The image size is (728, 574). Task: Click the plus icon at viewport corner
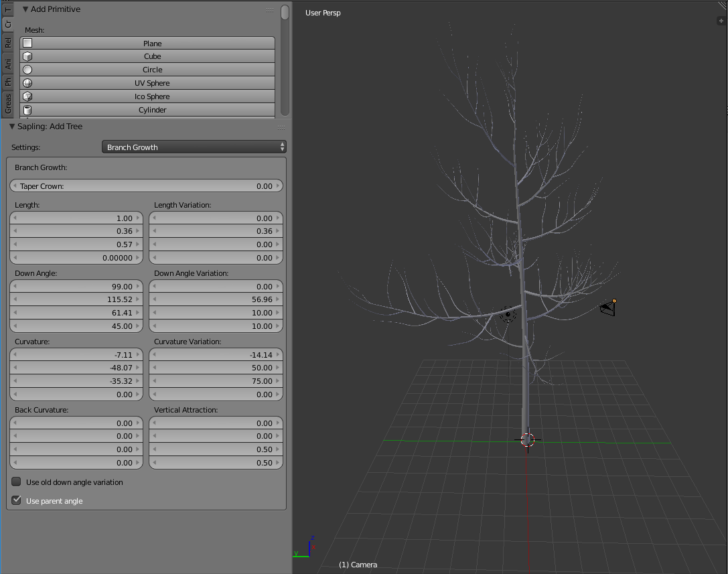point(721,21)
